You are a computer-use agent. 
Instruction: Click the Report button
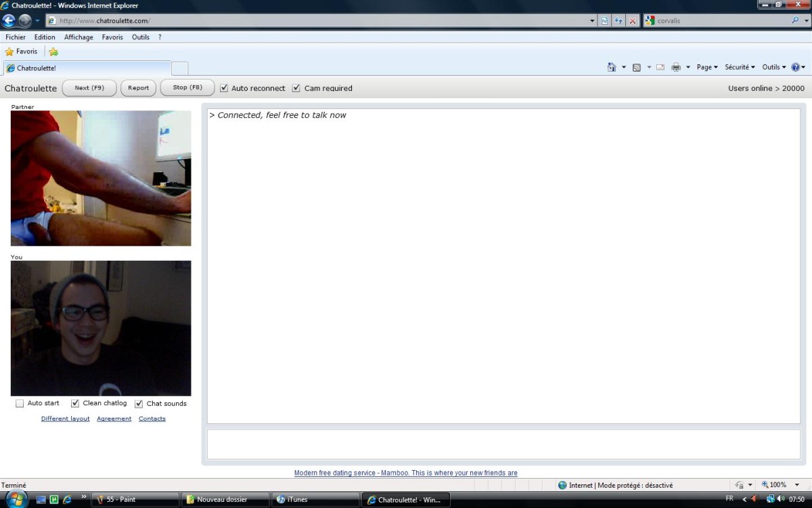[x=138, y=88]
